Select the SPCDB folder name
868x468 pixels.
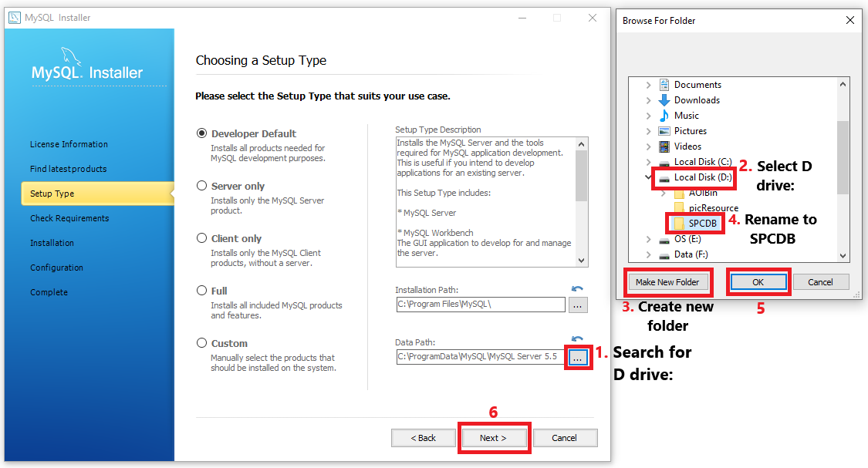tap(702, 223)
